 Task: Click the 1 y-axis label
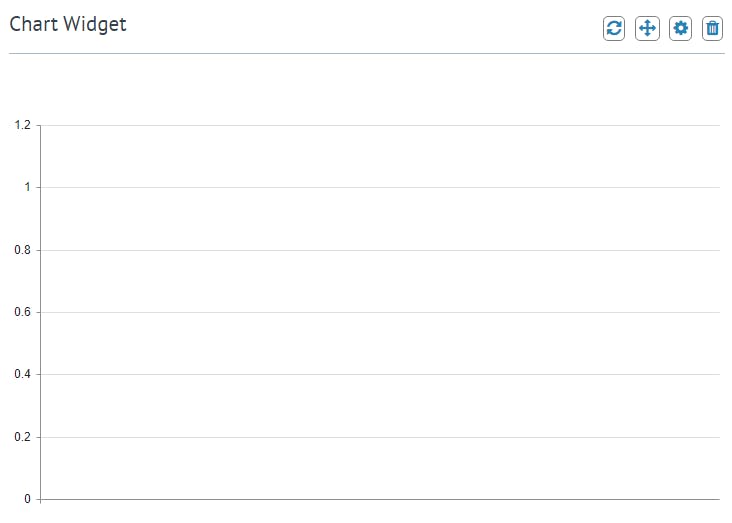click(x=27, y=187)
